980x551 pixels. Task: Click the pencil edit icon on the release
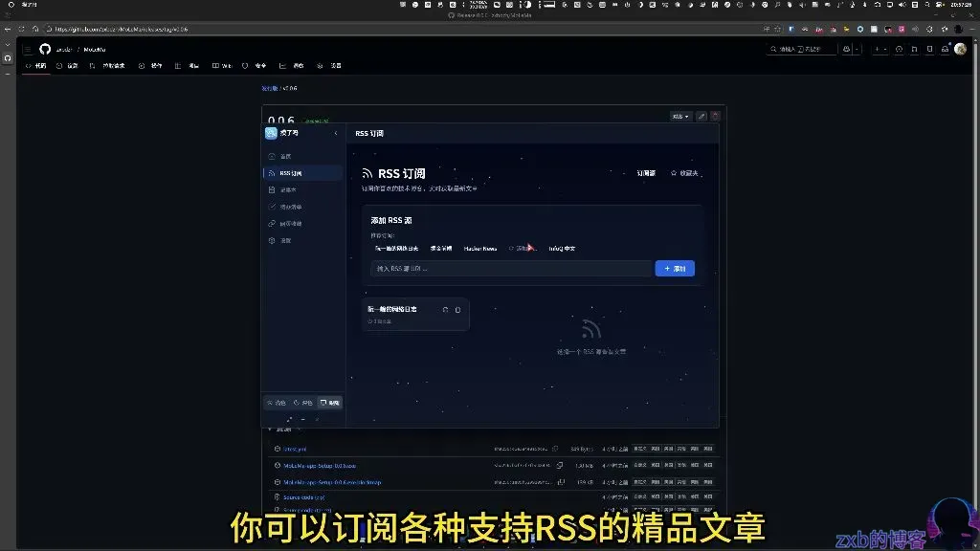point(701,116)
